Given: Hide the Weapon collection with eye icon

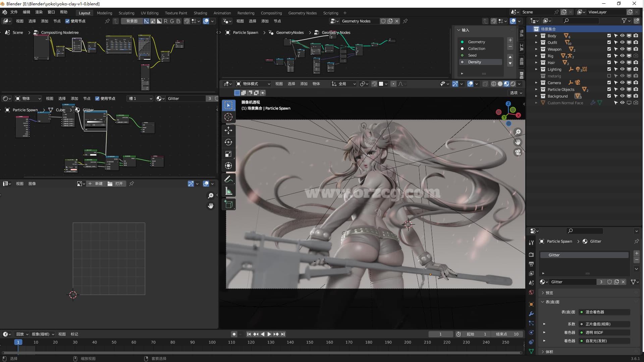Looking at the screenshot, I should click(x=622, y=49).
